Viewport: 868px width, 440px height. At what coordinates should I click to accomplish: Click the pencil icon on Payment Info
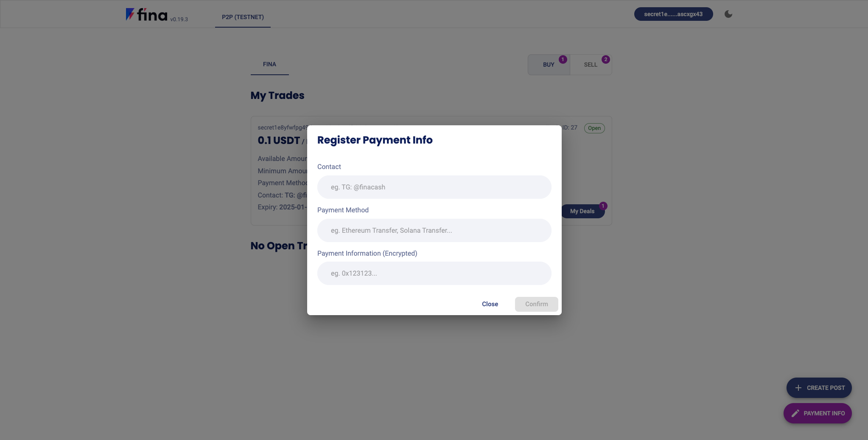795,413
